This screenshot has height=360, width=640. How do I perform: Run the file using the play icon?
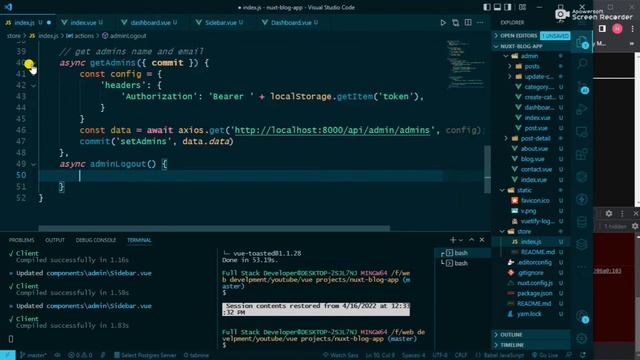443,23
